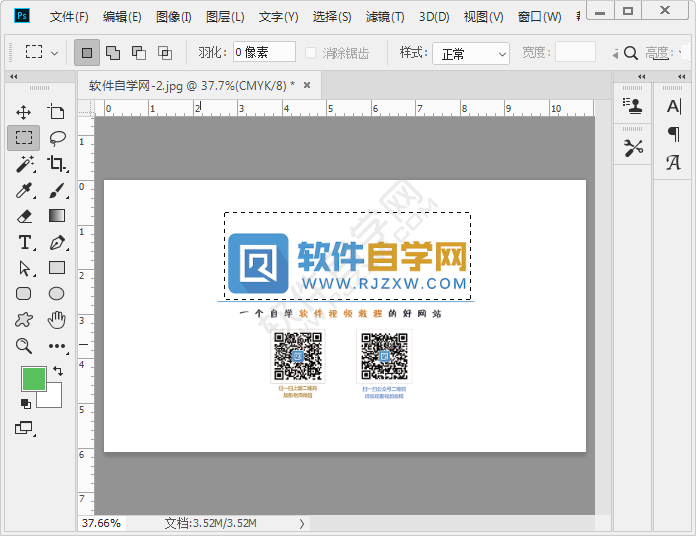Change the screen mode
This screenshot has height=536, width=696.
24,428
